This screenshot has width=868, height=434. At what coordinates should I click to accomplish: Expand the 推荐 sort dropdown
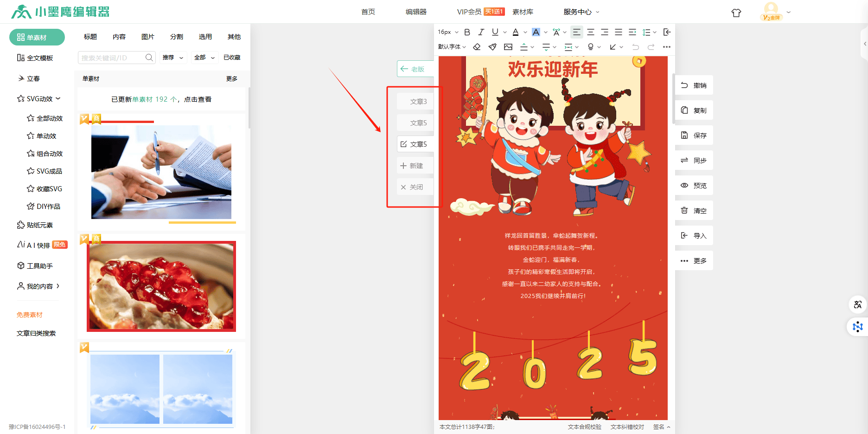173,58
